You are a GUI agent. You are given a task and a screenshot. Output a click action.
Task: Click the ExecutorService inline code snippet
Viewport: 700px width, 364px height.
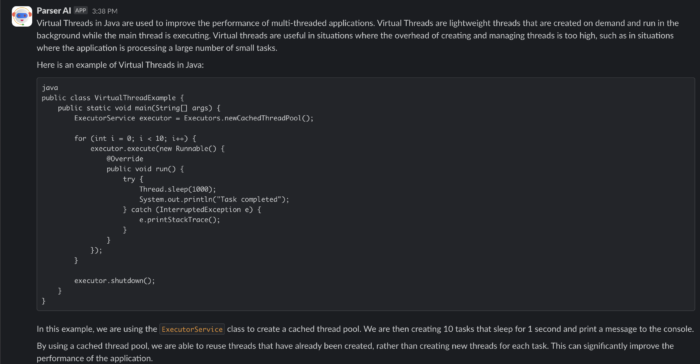[192, 329]
